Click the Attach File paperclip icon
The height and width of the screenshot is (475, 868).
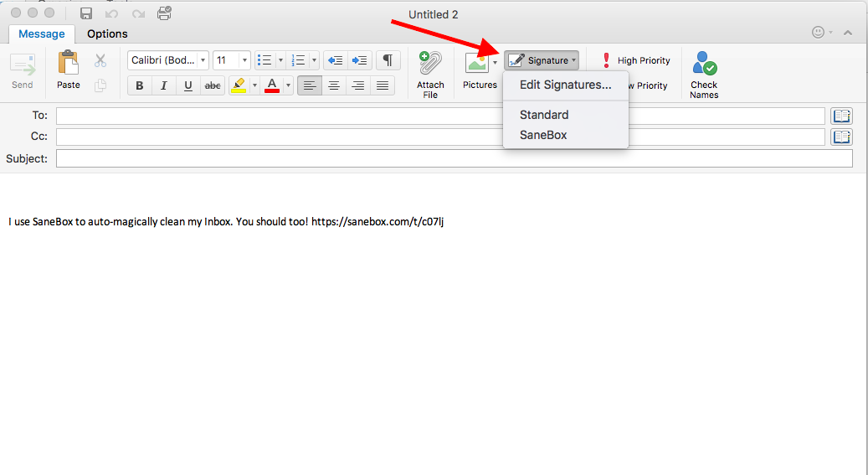pos(430,64)
